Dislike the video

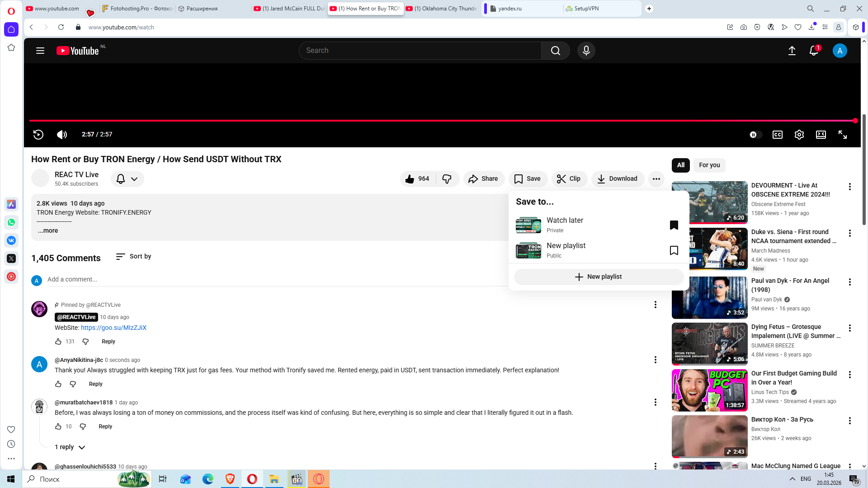(x=447, y=179)
